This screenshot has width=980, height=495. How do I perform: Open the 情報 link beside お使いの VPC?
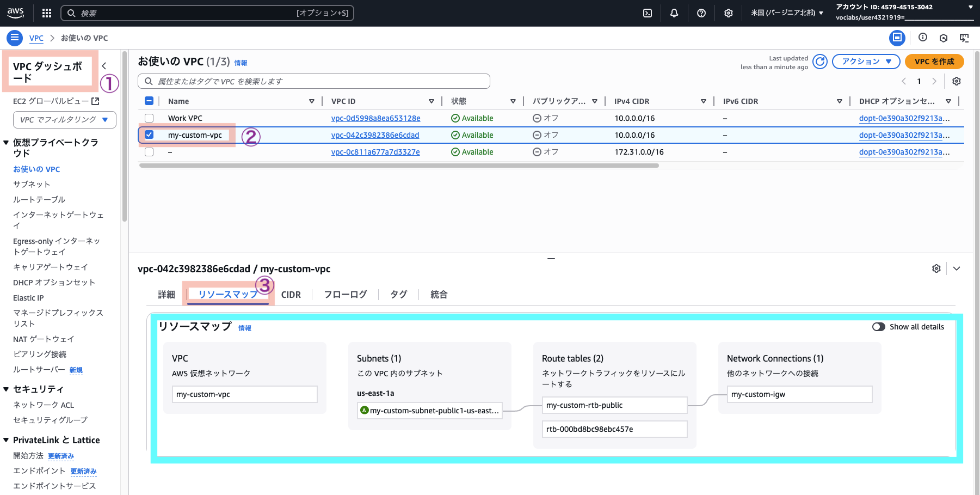pyautogui.click(x=241, y=63)
